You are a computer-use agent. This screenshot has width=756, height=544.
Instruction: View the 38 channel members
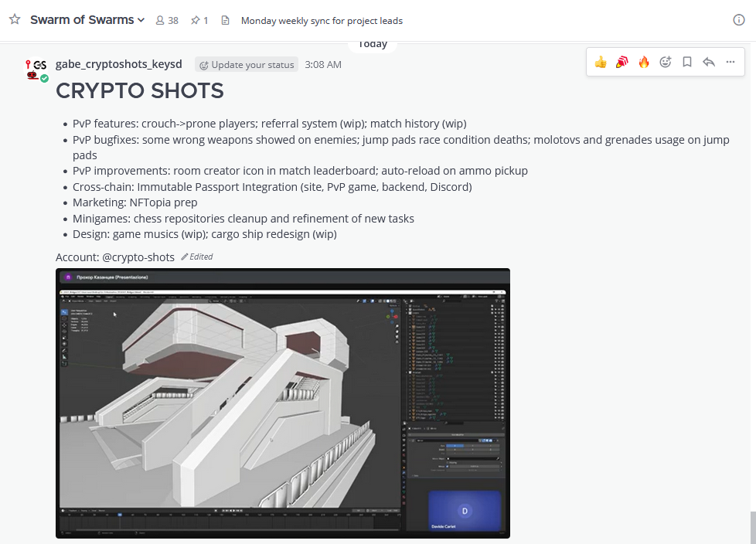pyautogui.click(x=167, y=20)
